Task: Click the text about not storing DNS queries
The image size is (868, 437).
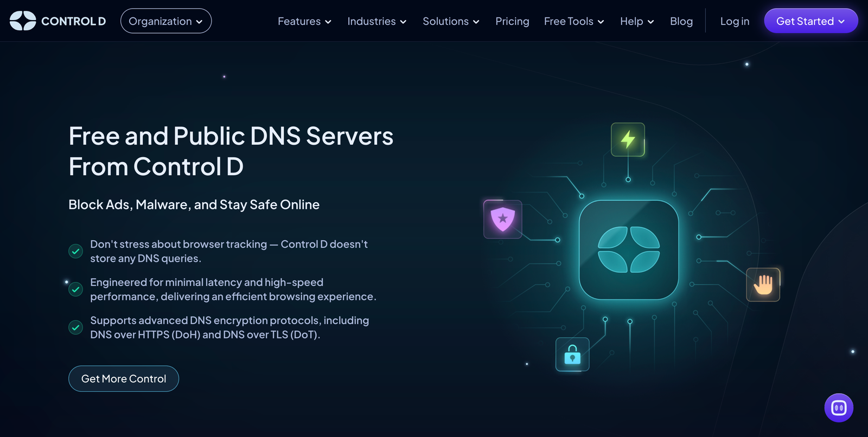Action: 229,251
